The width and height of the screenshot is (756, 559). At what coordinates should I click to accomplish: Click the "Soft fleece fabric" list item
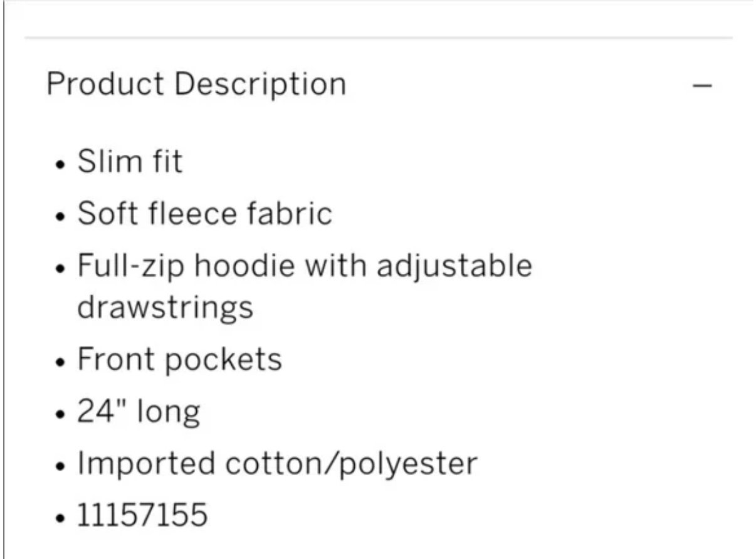pos(204,213)
